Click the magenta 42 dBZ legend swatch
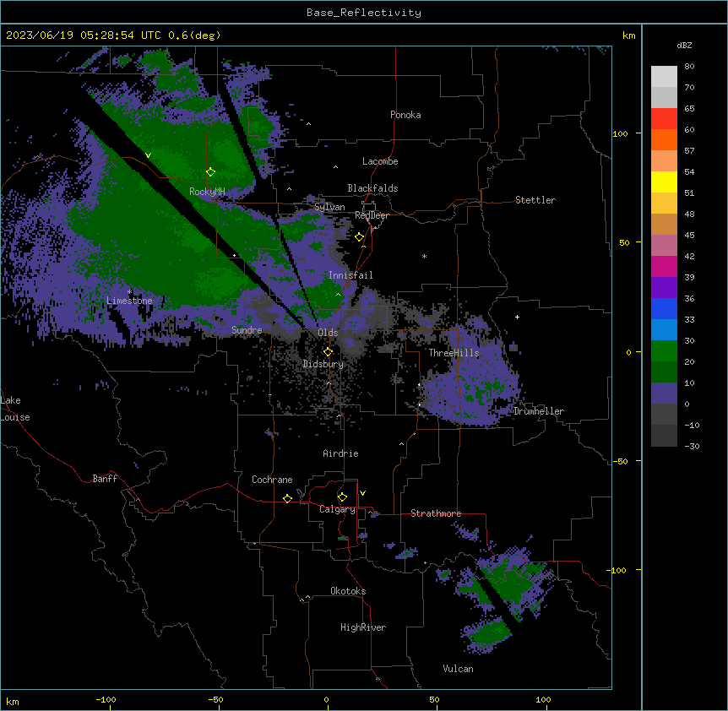 click(664, 266)
